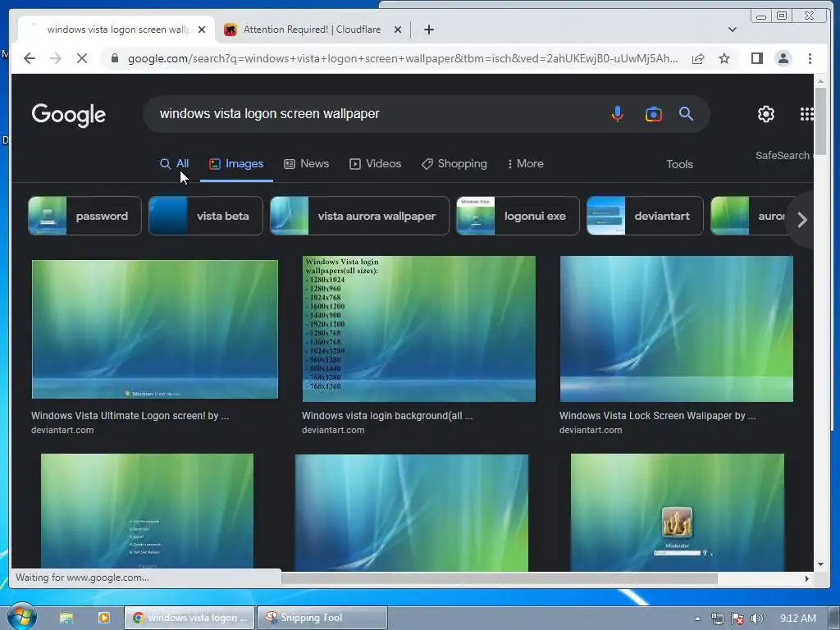The height and width of the screenshot is (630, 840).
Task: Start voice search with microphone icon
Action: (x=617, y=113)
